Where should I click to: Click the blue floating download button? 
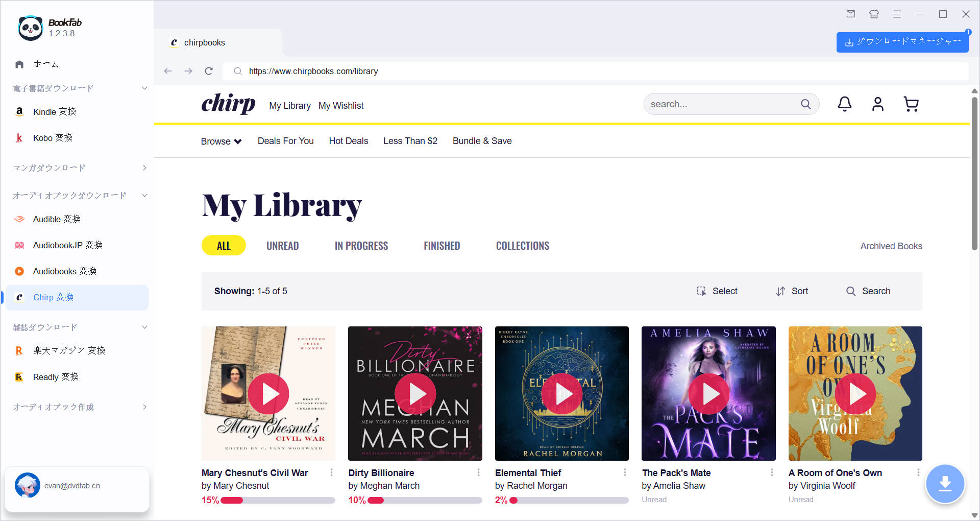[x=945, y=484]
